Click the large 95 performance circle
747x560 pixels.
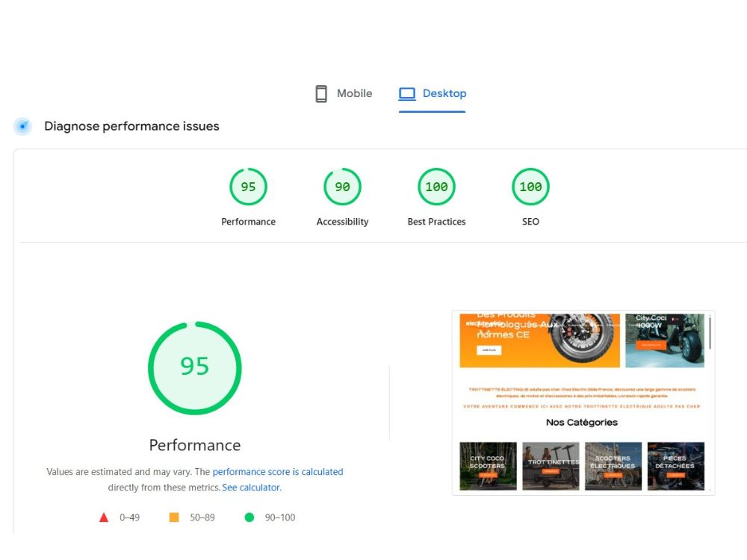pos(195,367)
